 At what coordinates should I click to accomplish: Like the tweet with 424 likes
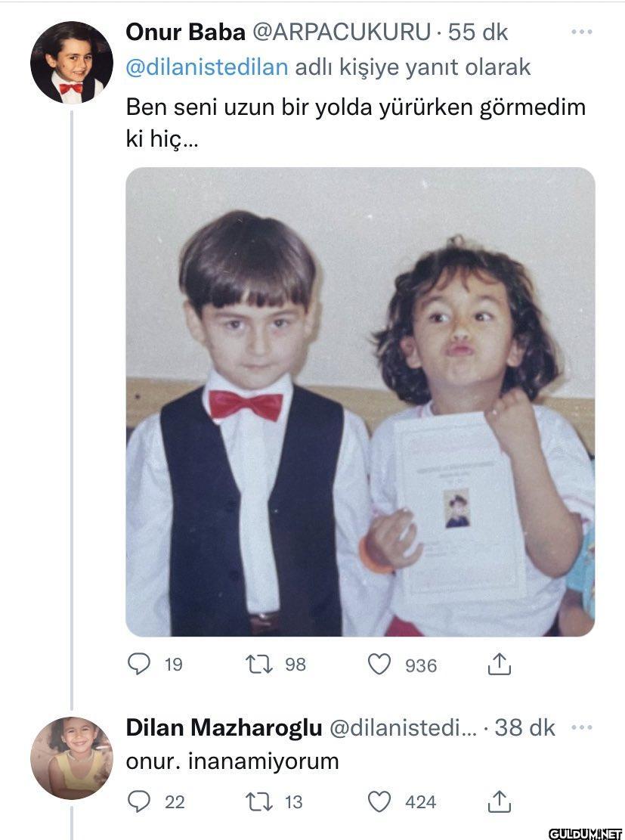pyautogui.click(x=379, y=801)
